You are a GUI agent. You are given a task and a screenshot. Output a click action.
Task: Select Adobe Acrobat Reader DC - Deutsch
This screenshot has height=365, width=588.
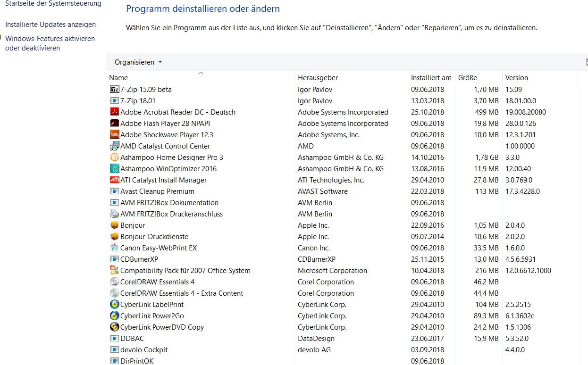coord(177,112)
